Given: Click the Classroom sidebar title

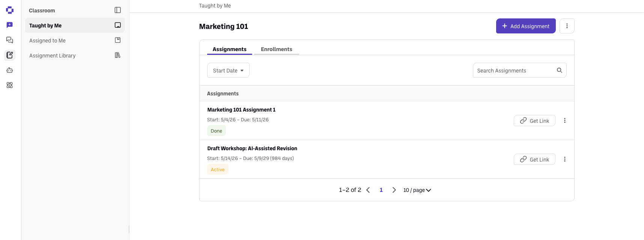Looking at the screenshot, I should 42,11.
